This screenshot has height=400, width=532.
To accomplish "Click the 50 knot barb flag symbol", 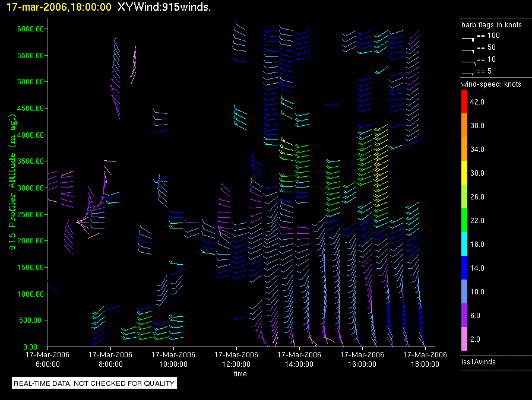I will click(468, 51).
